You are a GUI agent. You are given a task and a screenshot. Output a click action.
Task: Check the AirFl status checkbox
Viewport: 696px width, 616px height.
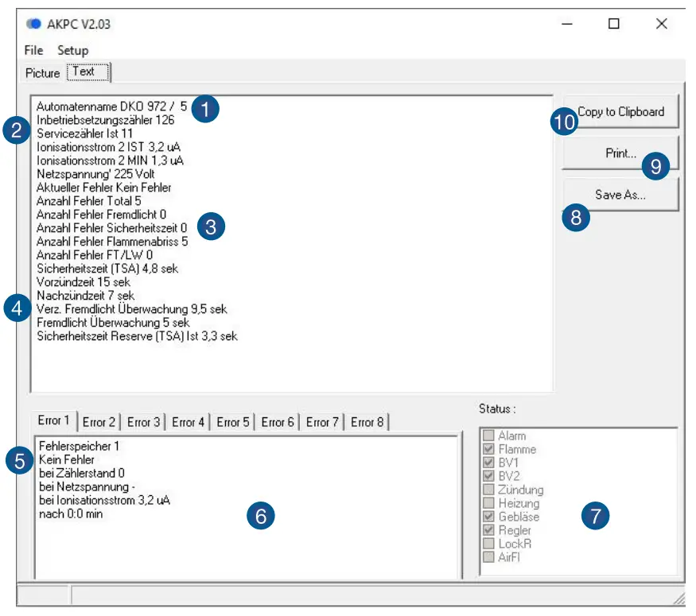(x=488, y=556)
